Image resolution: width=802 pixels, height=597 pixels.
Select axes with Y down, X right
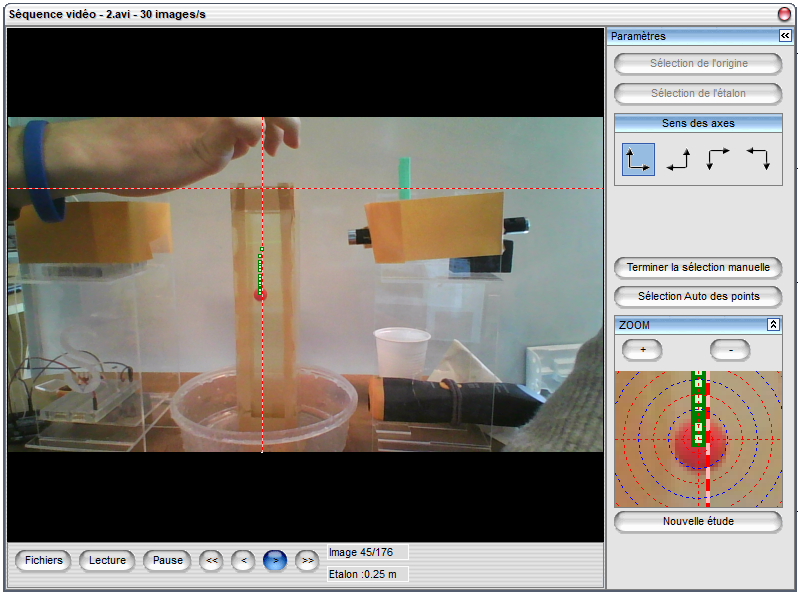[x=717, y=159]
